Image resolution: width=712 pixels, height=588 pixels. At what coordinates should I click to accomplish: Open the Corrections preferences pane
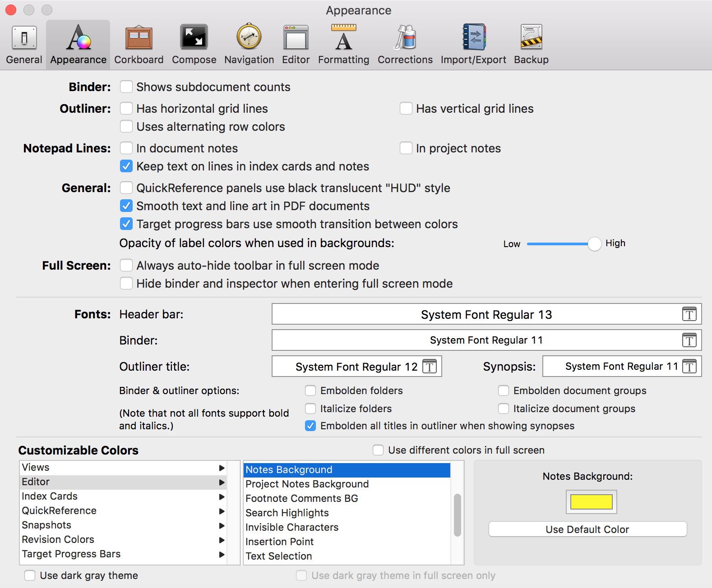click(x=405, y=45)
